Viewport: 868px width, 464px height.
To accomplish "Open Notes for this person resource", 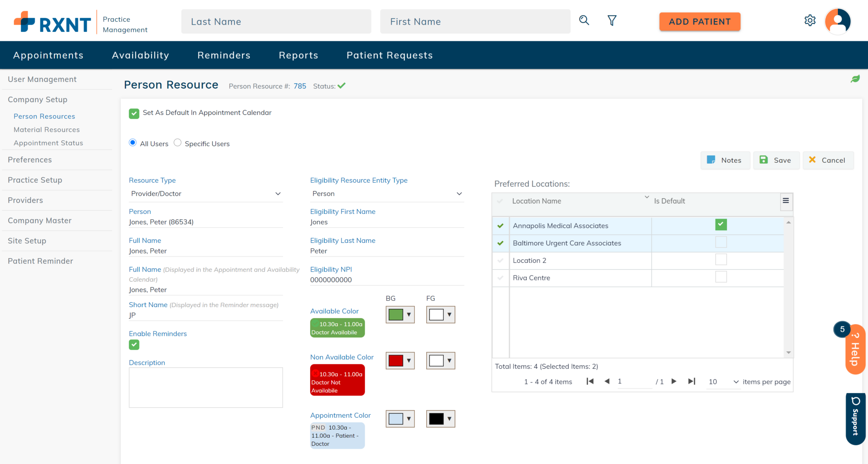I will (x=725, y=160).
